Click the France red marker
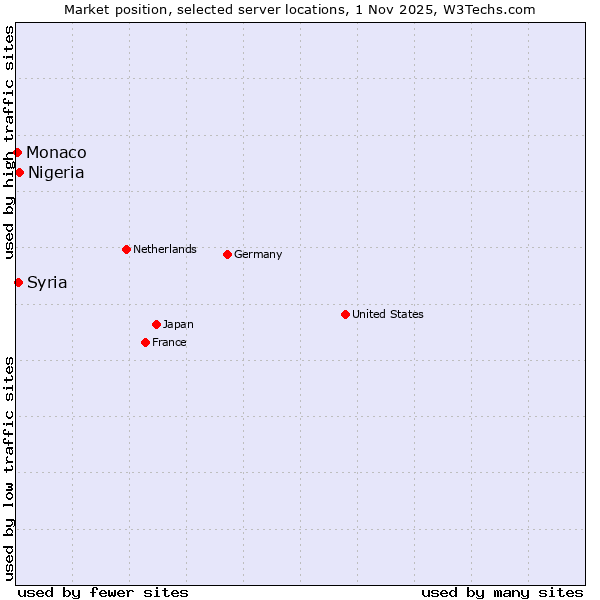Image resolution: width=600 pixels, height=600 pixels. tap(146, 342)
